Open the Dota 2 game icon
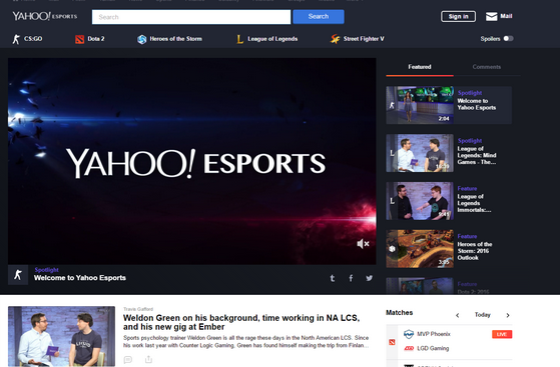 (x=80, y=39)
